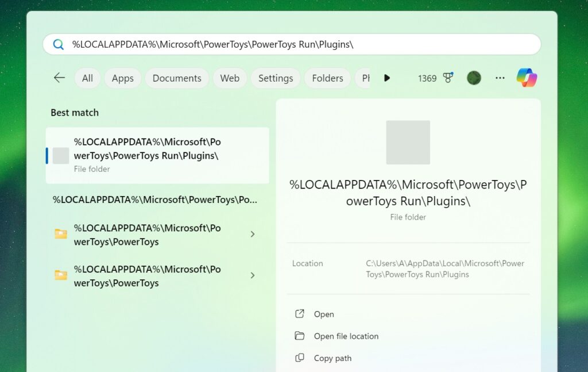The height and width of the screenshot is (372, 588).
Task: Click Open to launch the Plugins folder
Action: pos(323,314)
